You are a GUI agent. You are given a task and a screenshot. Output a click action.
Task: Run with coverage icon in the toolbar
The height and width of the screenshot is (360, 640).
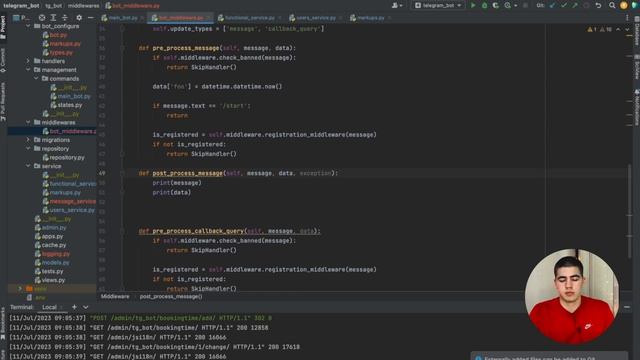496,5
